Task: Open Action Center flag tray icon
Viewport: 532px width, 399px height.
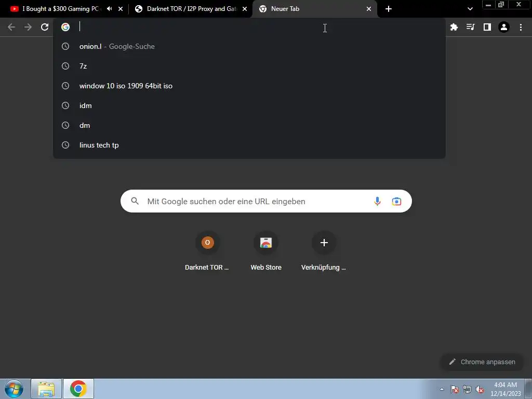Action: click(455, 389)
